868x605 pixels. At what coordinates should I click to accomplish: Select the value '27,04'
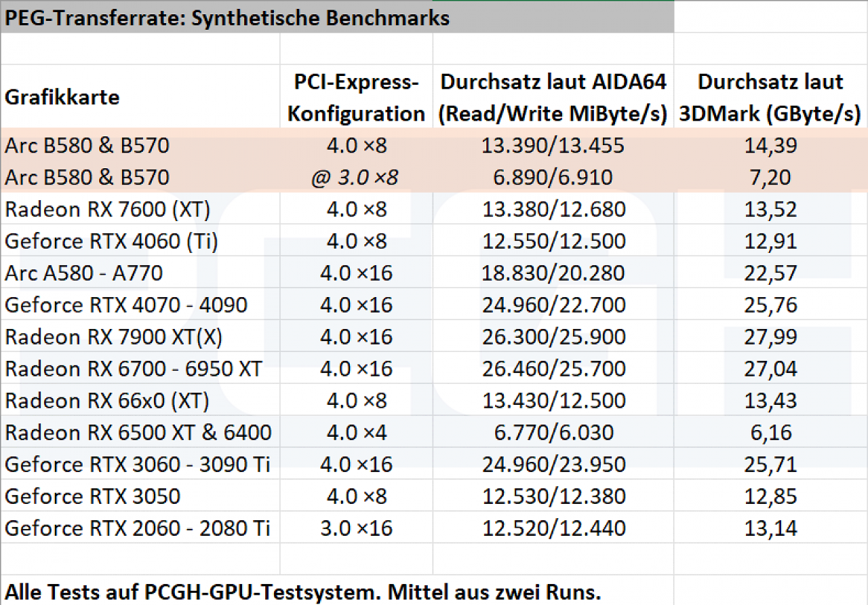[x=770, y=368]
